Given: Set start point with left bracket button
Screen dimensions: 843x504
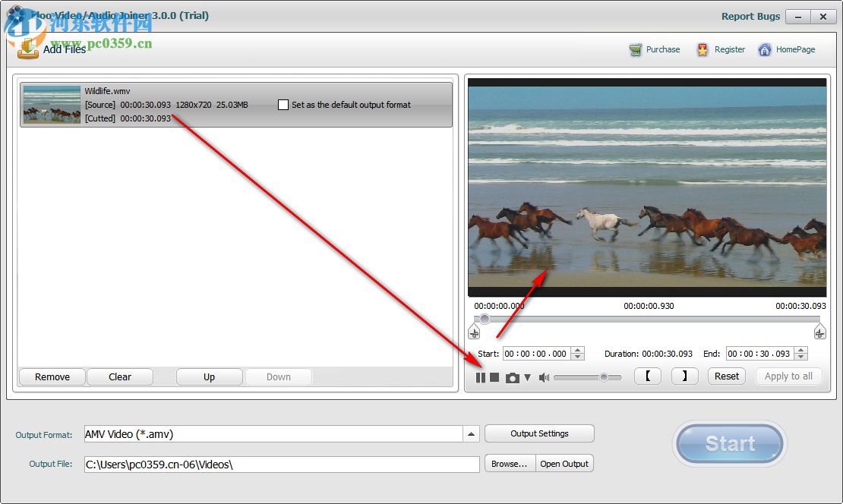Looking at the screenshot, I should [x=648, y=376].
